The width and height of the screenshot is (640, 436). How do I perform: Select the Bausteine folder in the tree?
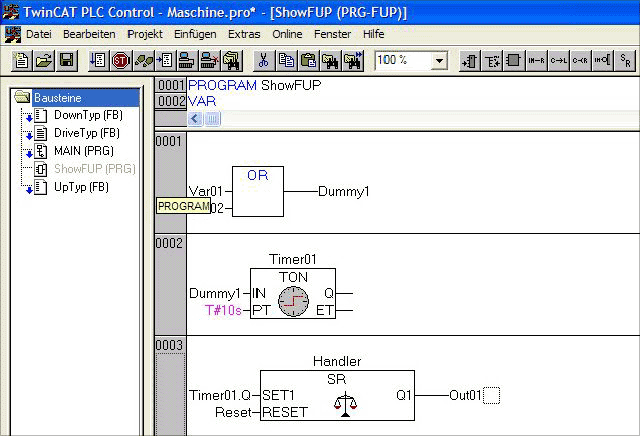click(58, 98)
